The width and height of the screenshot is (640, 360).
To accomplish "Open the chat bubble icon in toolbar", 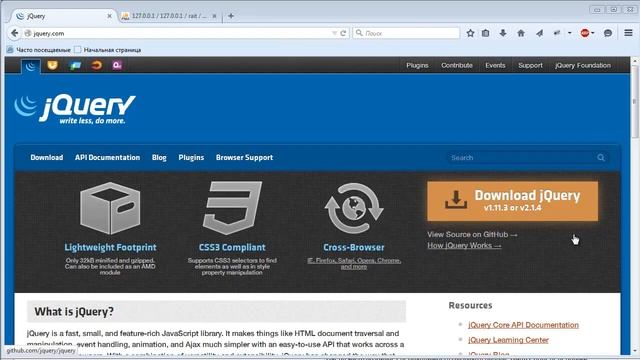I will click(608, 33).
